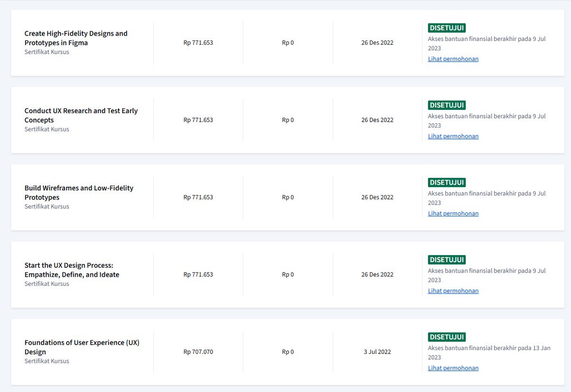Click Sertifikat Kursus under Build Wireframes title

coord(47,206)
